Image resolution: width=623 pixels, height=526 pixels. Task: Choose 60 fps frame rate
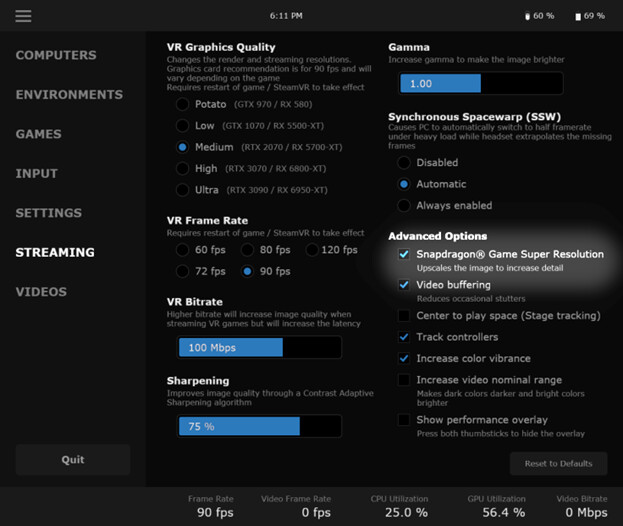tap(182, 250)
